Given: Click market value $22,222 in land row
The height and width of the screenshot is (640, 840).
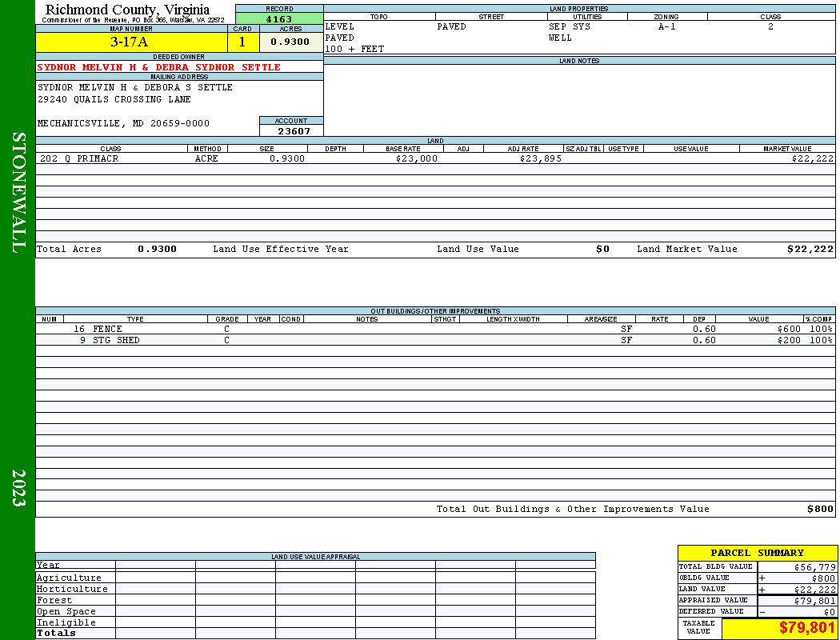Looking at the screenshot, I should click(812, 158).
